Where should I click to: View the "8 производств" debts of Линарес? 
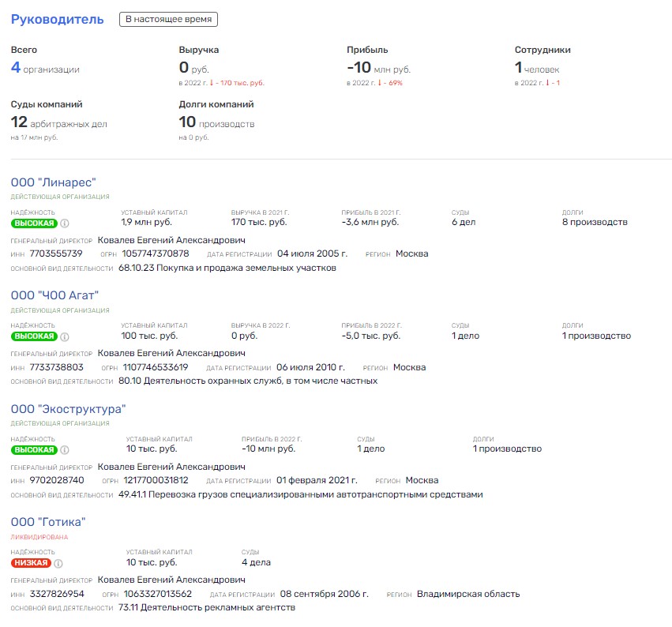tap(595, 223)
